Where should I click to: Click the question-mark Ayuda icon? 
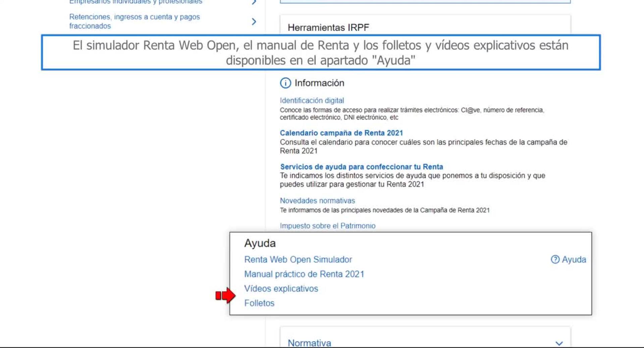pos(555,260)
